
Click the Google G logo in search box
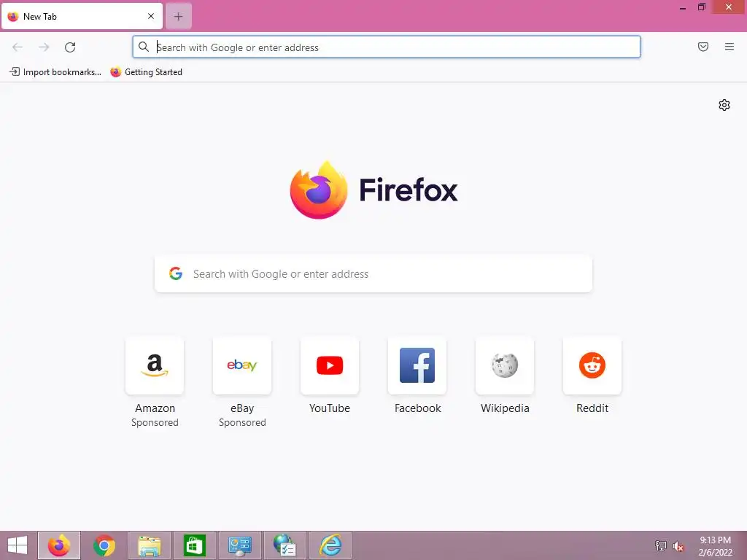pos(176,273)
